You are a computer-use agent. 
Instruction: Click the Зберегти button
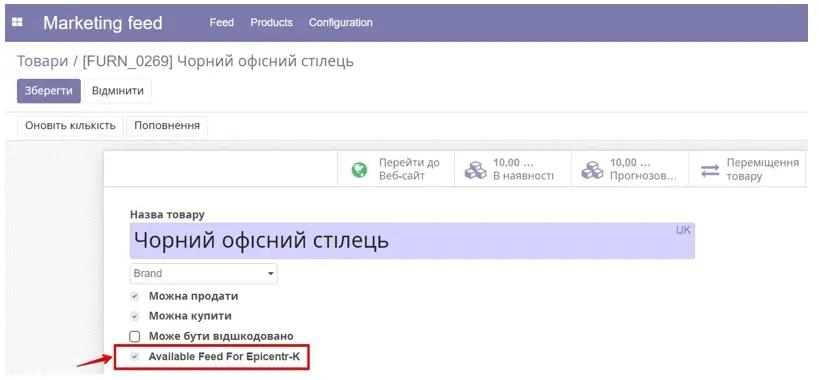tap(49, 91)
